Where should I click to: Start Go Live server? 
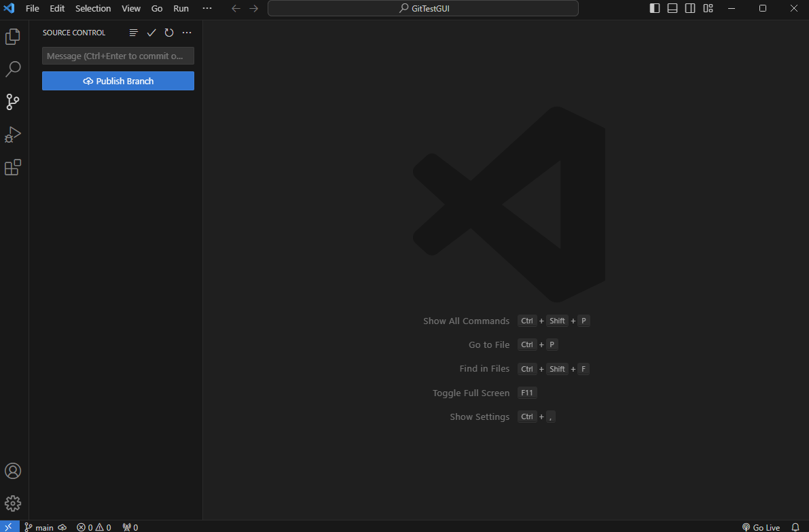click(x=761, y=527)
